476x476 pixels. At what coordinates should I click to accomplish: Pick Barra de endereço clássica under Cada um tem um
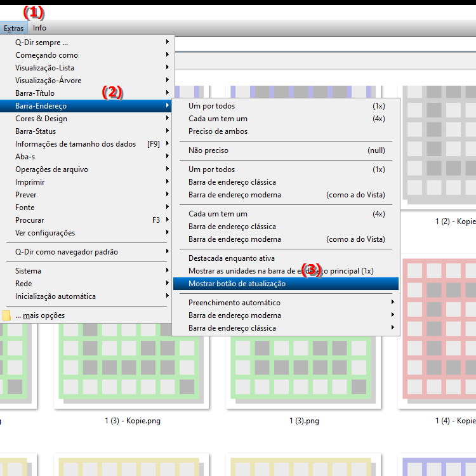coord(286,227)
